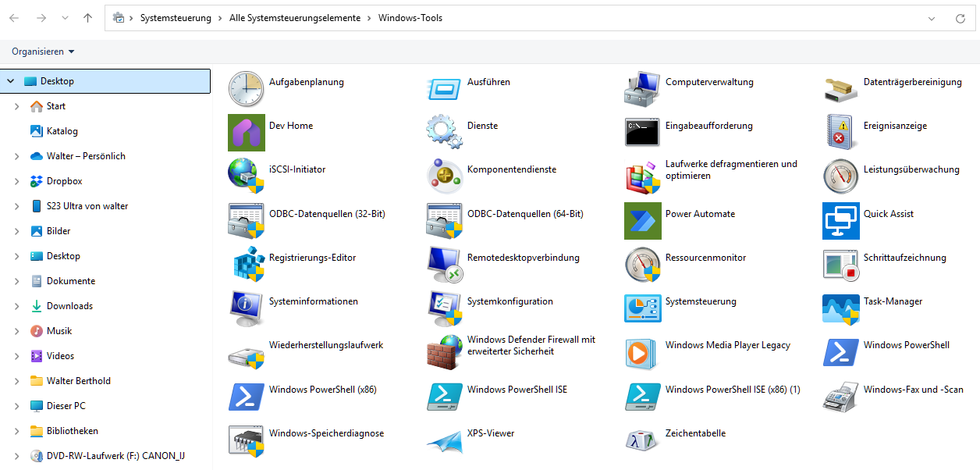This screenshot has width=980, height=470.
Task: Select DVD-RW-Laufwerk (F:) in the tree
Action: (115, 456)
